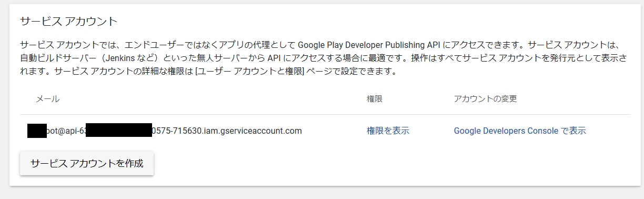Click the サービス アカウント section heading
644x199 pixels.
(x=68, y=22)
